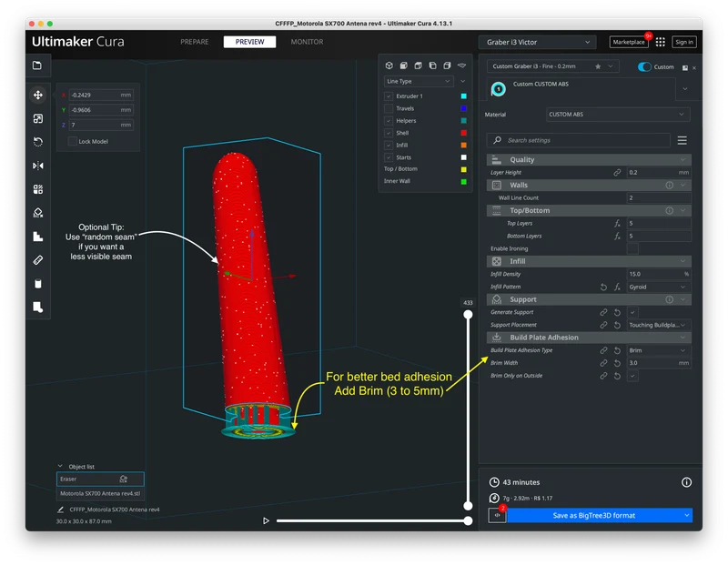Open Graber i3 Victor printer dropdown
Screen dimensions: 728x565
537,42
